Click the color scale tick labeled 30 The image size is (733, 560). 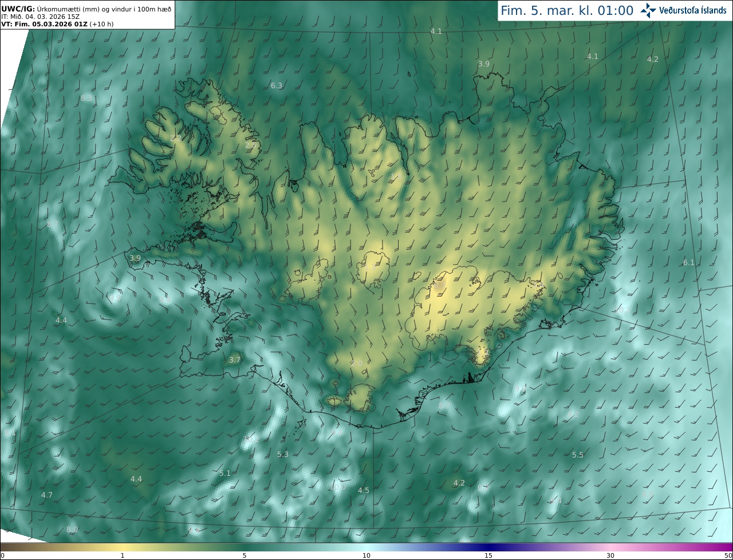click(610, 556)
